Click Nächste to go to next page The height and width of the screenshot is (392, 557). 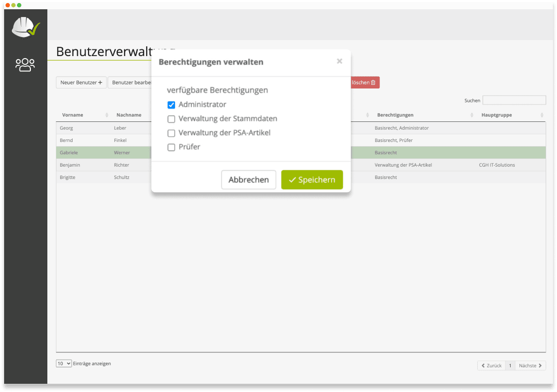[530, 366]
